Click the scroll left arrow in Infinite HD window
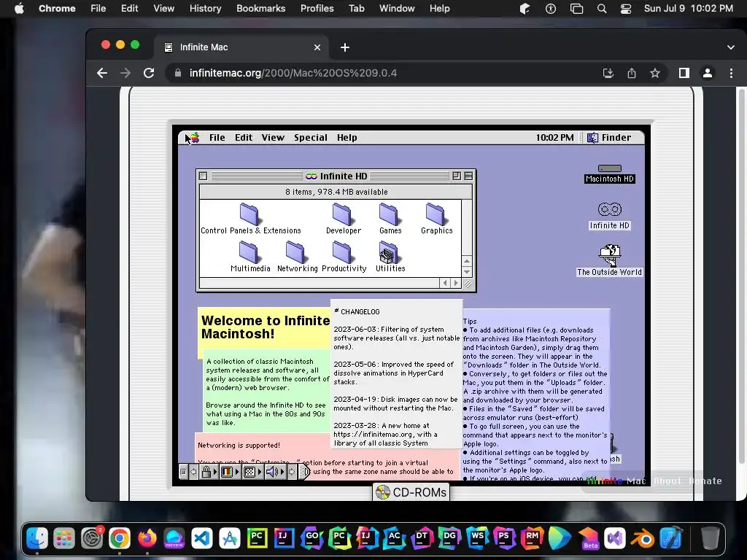The height and width of the screenshot is (560, 747). (x=445, y=283)
